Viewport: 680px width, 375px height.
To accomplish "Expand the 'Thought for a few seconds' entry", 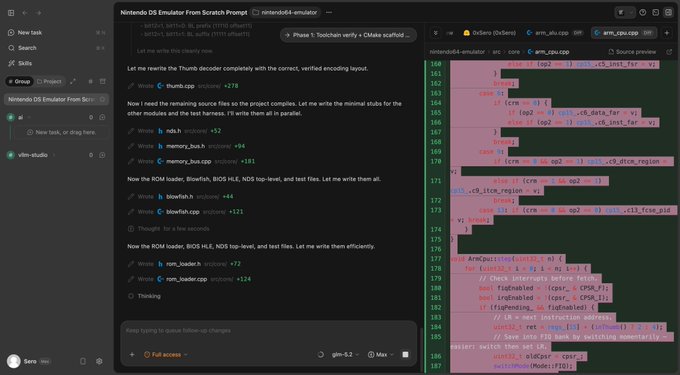I will tap(169, 228).
